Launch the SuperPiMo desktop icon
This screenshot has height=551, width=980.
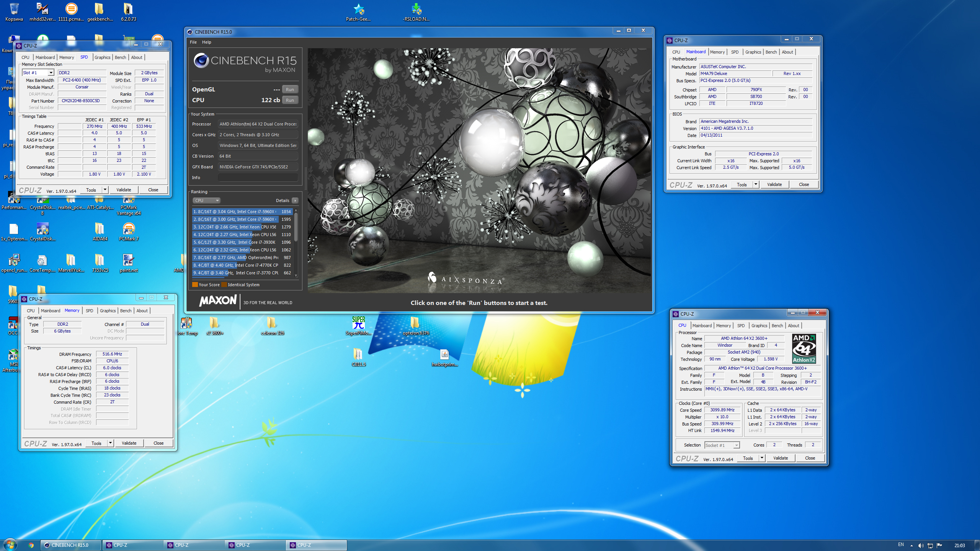click(x=358, y=326)
